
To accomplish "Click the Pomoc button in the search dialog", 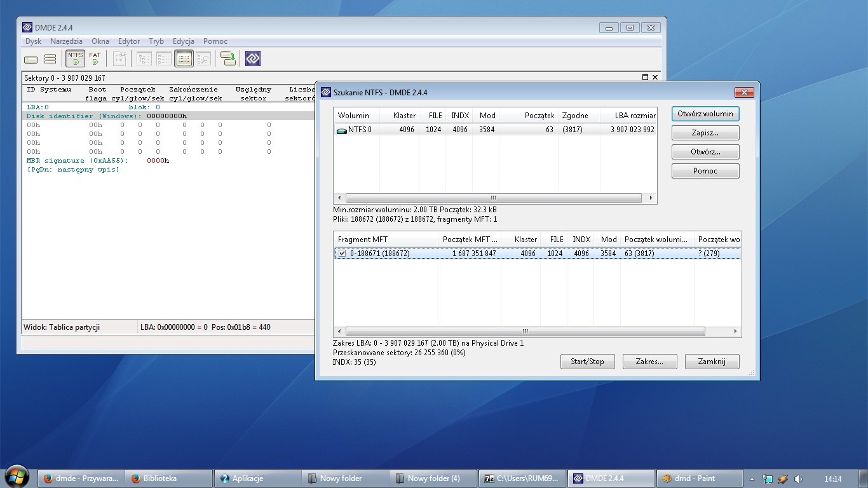I will click(x=705, y=171).
